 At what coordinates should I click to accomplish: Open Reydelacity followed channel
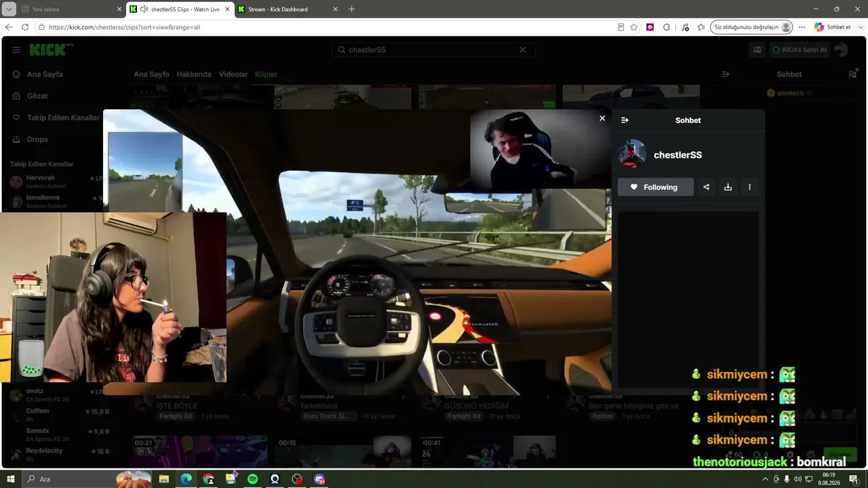click(60, 453)
